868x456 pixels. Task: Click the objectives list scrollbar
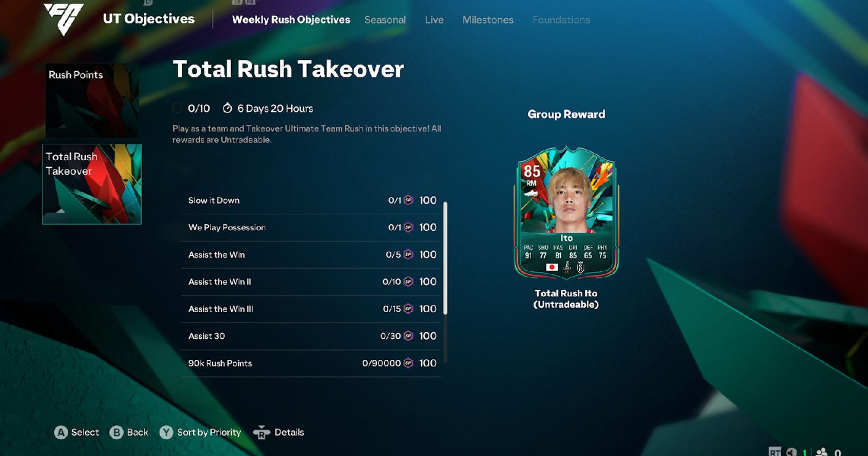coord(445,258)
